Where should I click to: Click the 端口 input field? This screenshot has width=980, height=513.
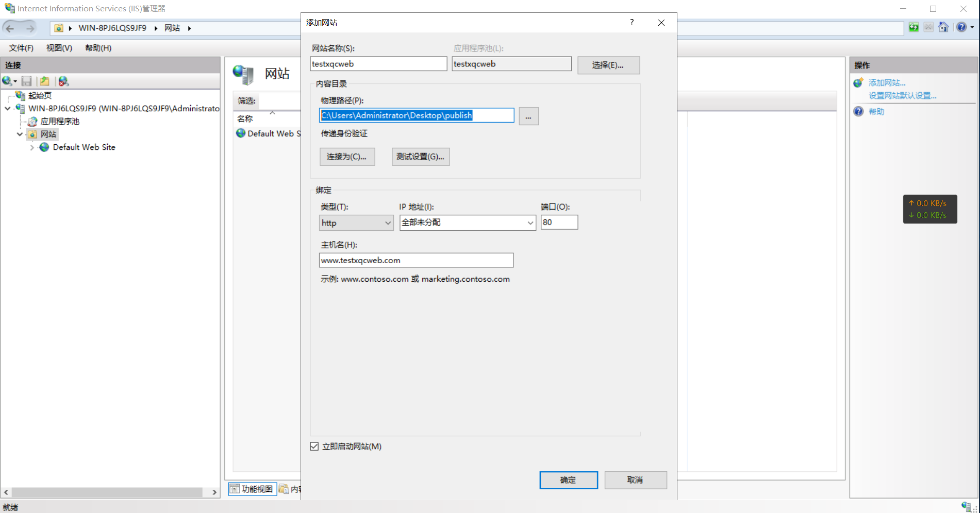click(x=559, y=223)
